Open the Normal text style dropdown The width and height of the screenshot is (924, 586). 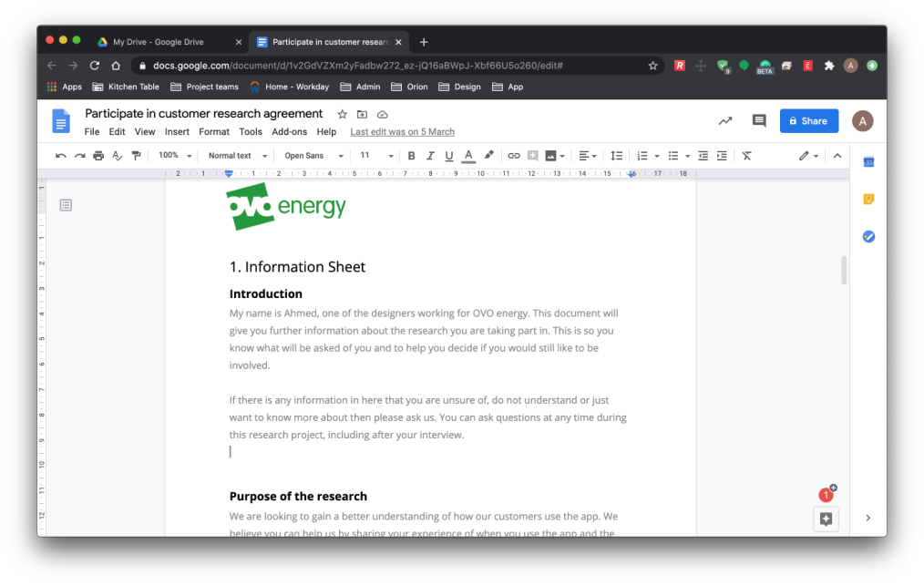click(x=235, y=155)
